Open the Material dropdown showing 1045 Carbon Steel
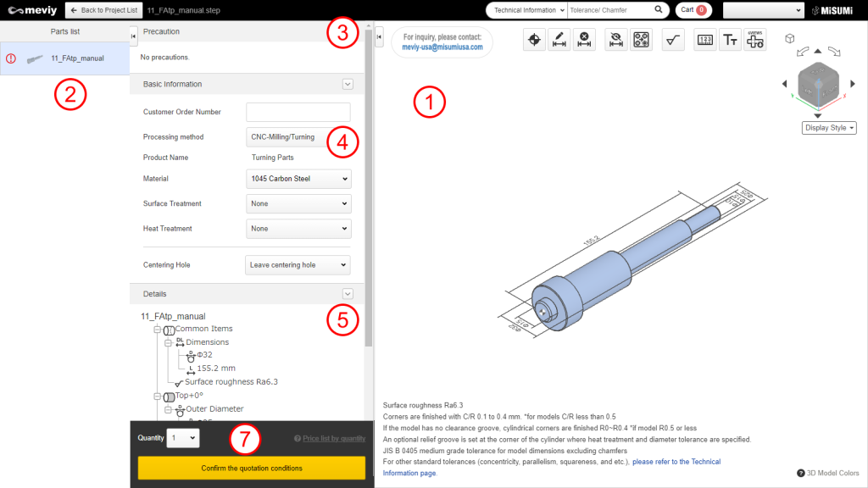Image resolution: width=868 pixels, height=488 pixels. 298,179
